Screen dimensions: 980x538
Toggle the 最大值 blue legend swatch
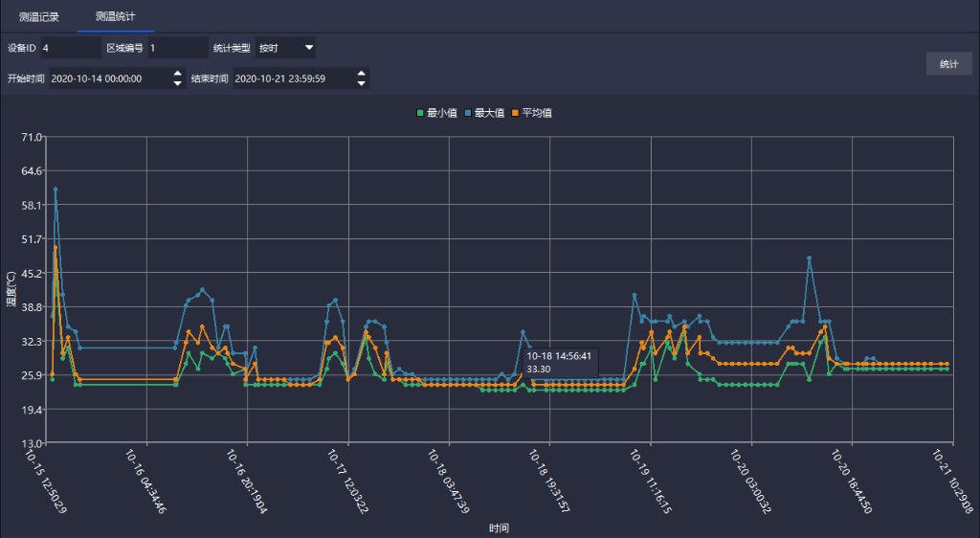[467, 113]
